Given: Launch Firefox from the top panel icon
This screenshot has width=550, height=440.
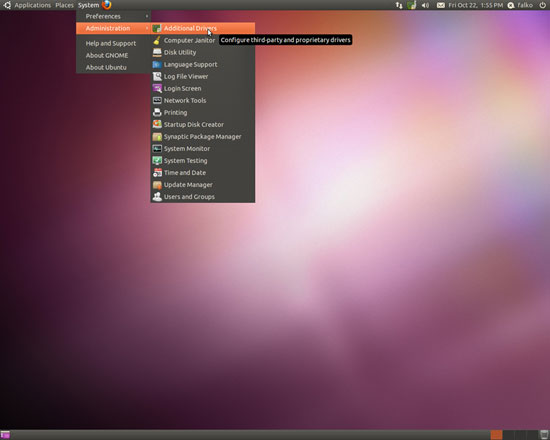Looking at the screenshot, I should coord(107,5).
